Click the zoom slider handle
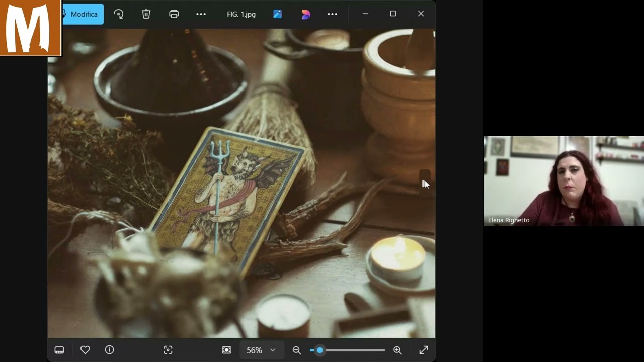The width and height of the screenshot is (644, 362). [319, 350]
